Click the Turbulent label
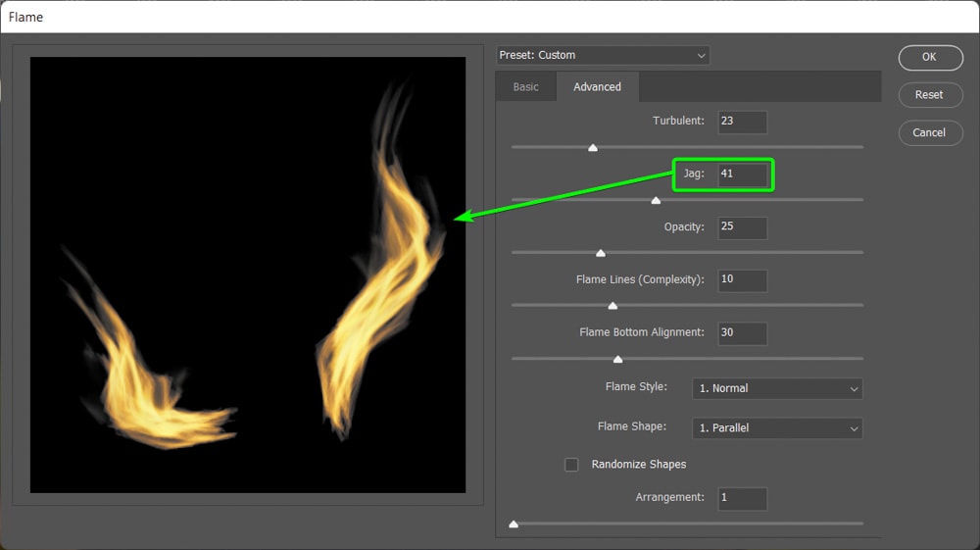 (678, 121)
